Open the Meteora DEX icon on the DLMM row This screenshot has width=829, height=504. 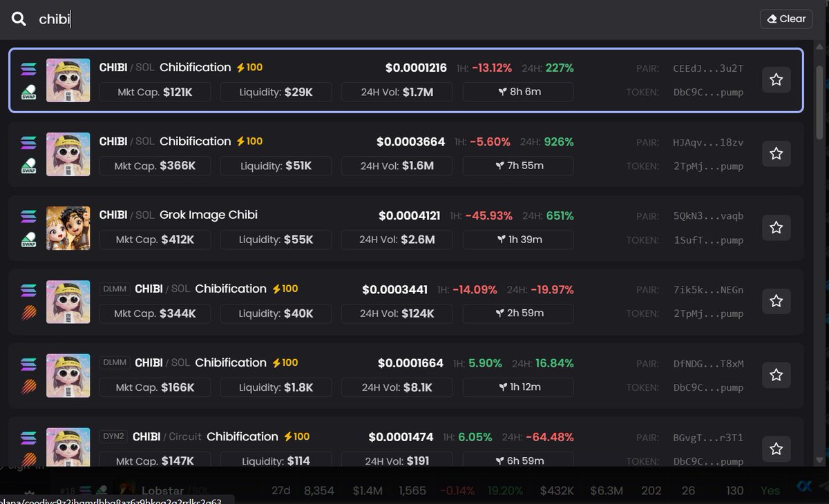(28, 313)
